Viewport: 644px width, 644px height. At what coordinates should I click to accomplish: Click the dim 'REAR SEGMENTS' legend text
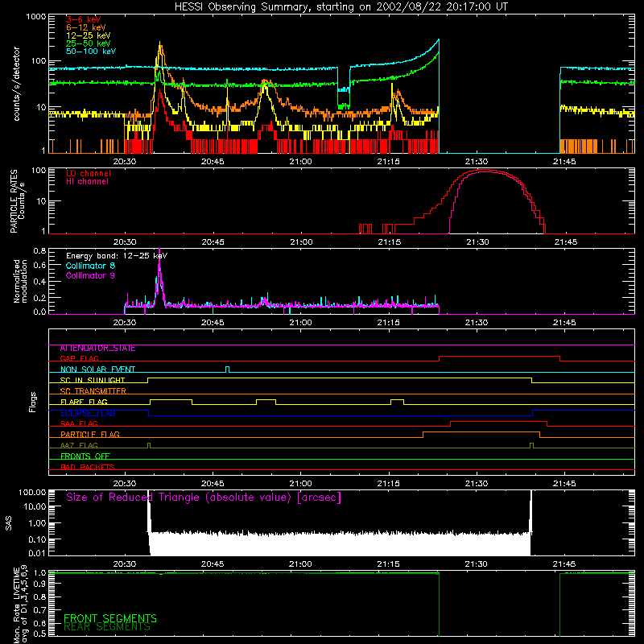click(x=107, y=627)
